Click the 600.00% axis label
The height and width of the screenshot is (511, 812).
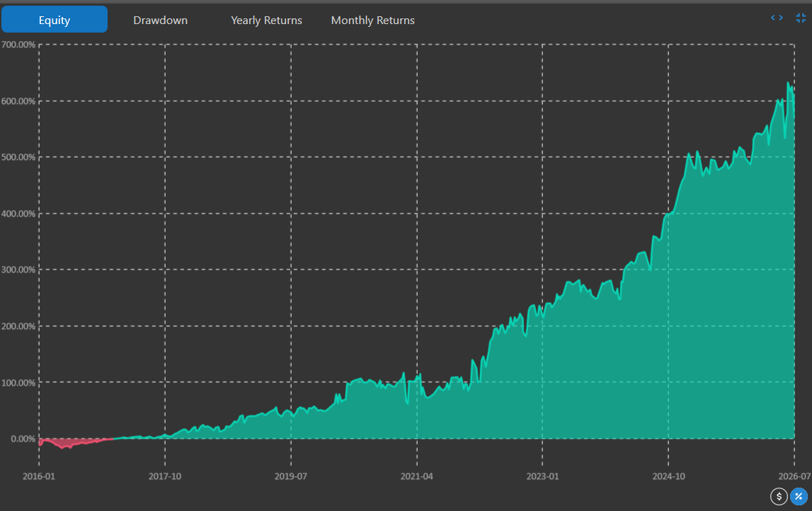click(18, 101)
